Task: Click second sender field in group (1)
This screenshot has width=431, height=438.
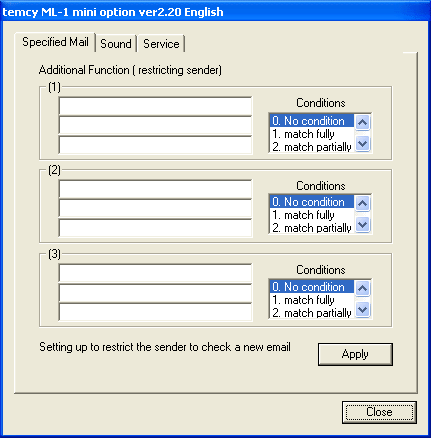Action: pyautogui.click(x=155, y=125)
